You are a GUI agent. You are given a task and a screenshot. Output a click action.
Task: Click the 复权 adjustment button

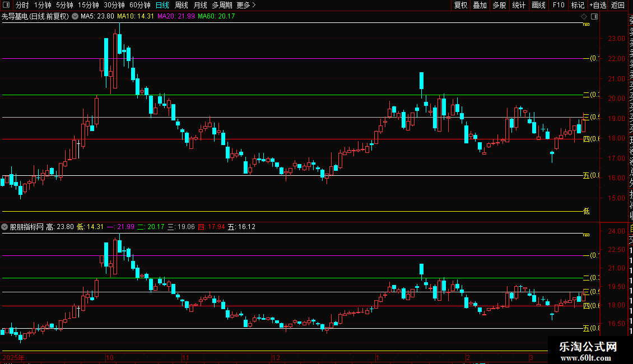460,5
